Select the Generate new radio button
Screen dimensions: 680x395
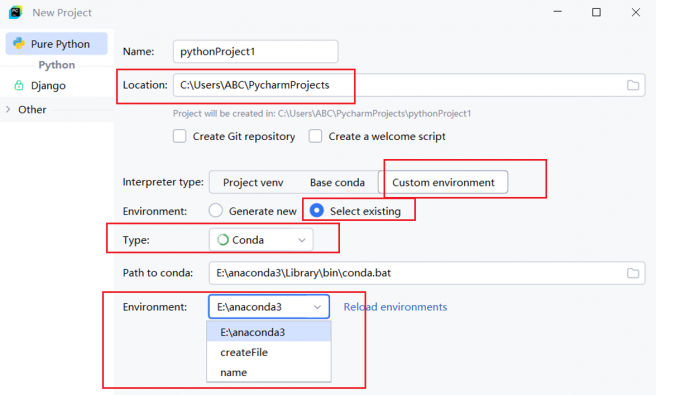216,211
